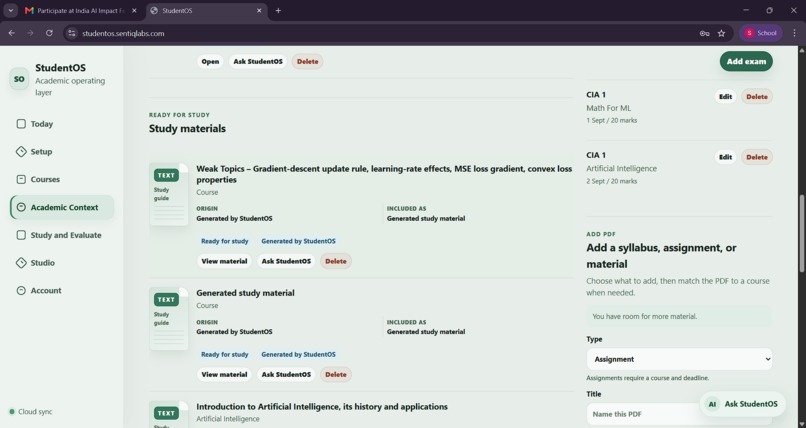Close the Gmail tab
The image size is (806, 428).
pyautogui.click(x=134, y=10)
